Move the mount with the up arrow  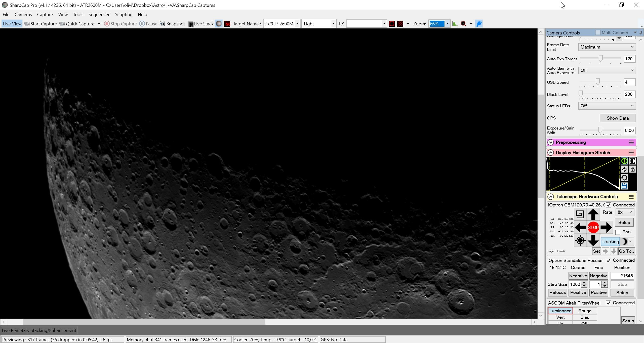[x=593, y=214]
